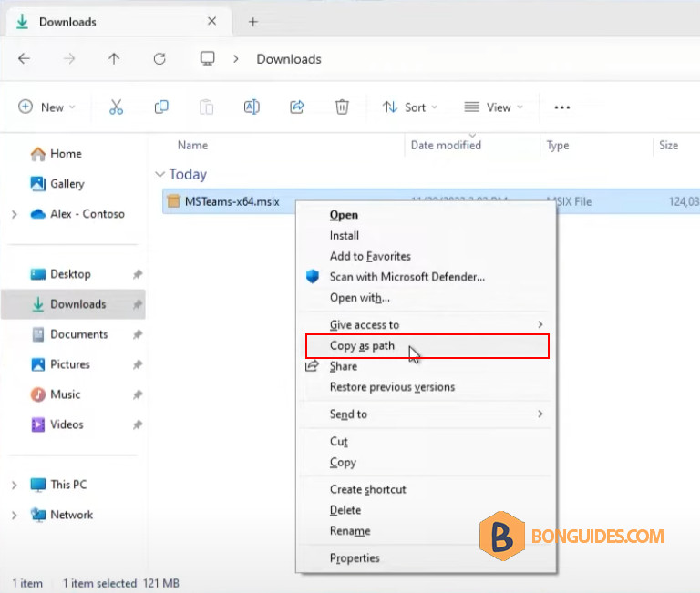Viewport: 700px width, 593px height.
Task: Go back with the left arrow
Action: tap(24, 58)
